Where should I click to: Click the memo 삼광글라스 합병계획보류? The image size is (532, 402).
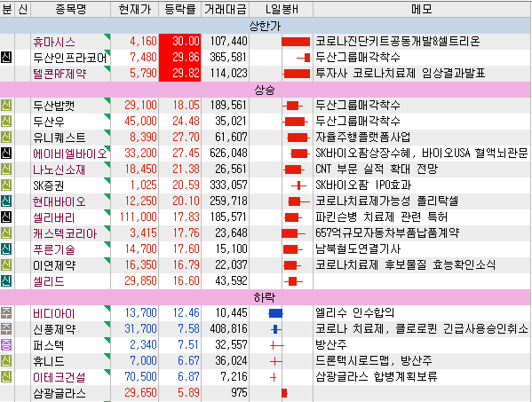pos(377,377)
